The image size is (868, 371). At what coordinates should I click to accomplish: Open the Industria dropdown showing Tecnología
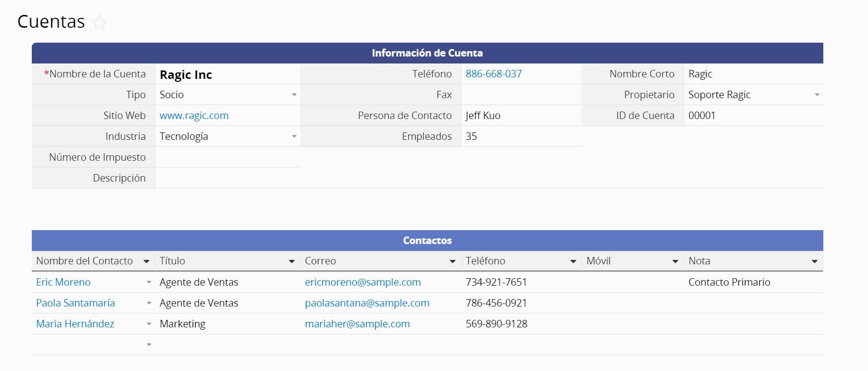[x=294, y=136]
